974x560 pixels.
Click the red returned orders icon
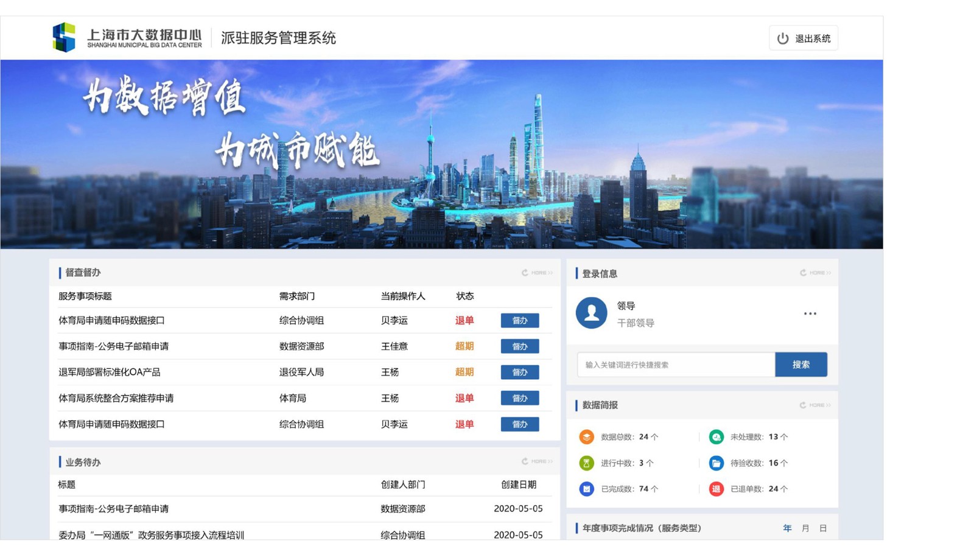pyautogui.click(x=716, y=489)
